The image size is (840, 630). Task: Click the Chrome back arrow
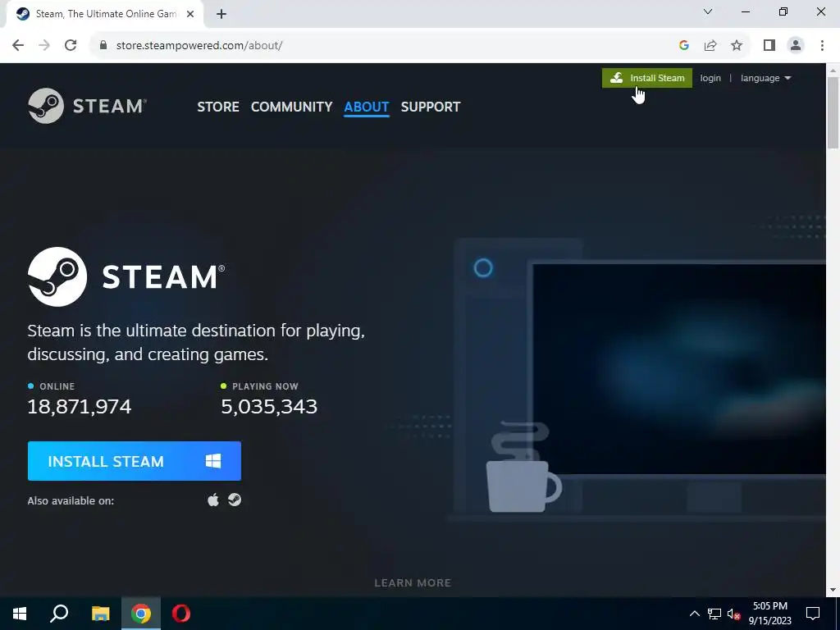pyautogui.click(x=18, y=46)
